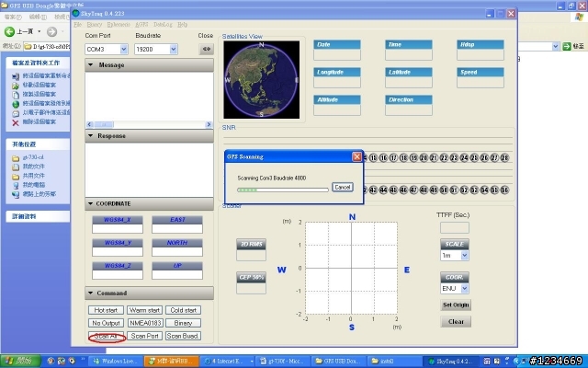
Task: Click satellite indicator number 54
Action: coord(484,190)
